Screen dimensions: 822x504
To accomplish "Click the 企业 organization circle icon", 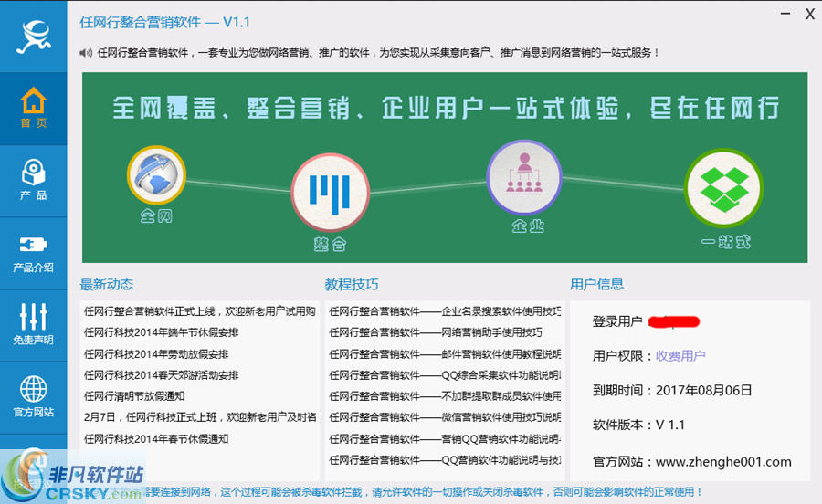I will [524, 177].
